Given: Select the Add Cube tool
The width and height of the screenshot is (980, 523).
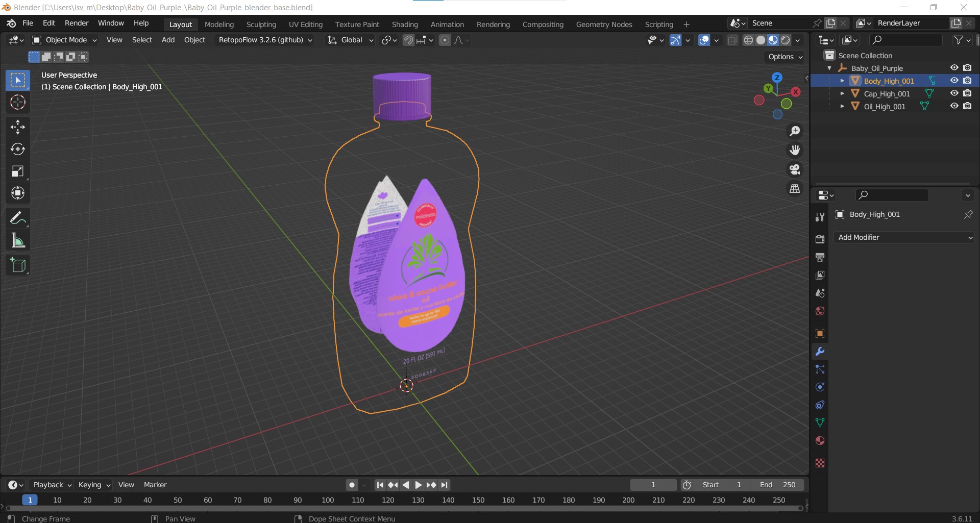Looking at the screenshot, I should [18, 265].
